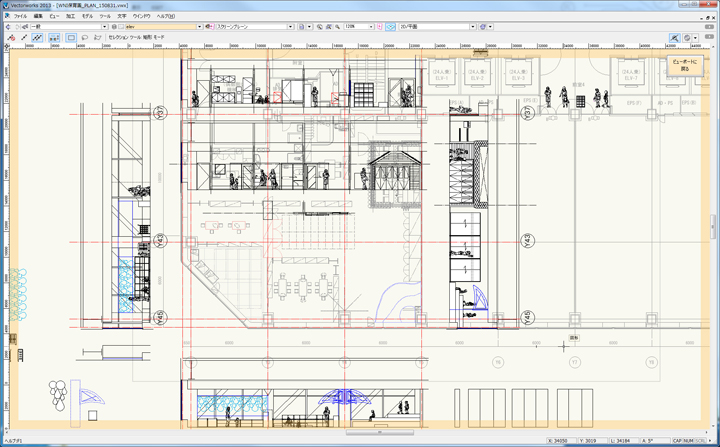Open the ツール (Tools) menu
Viewport: 720px width, 447px height.
[105, 17]
